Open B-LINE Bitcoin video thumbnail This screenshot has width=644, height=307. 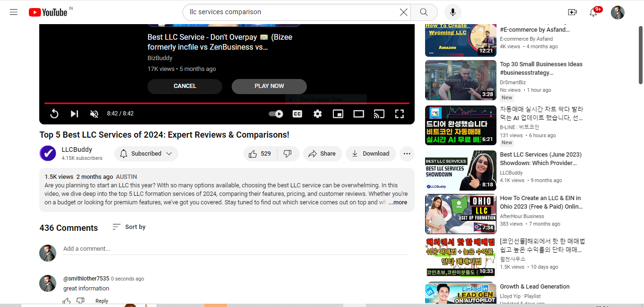click(461, 125)
